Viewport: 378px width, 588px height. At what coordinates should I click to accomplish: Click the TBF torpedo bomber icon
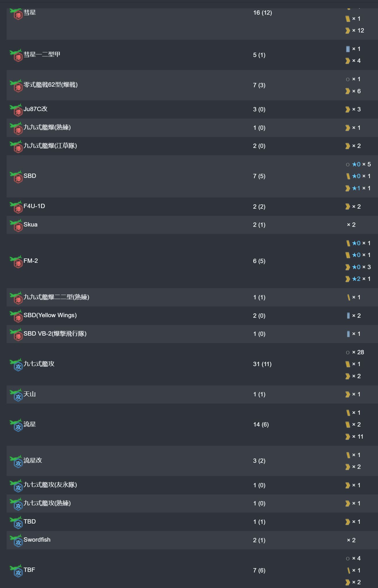click(x=16, y=571)
